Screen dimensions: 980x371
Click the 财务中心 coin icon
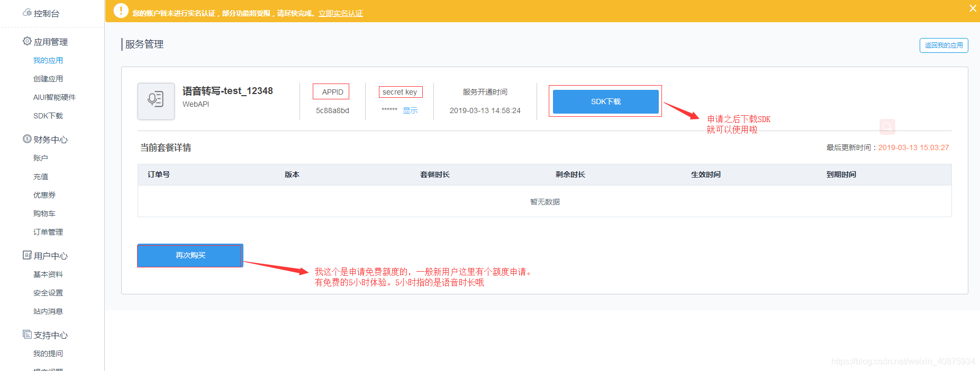click(x=27, y=139)
